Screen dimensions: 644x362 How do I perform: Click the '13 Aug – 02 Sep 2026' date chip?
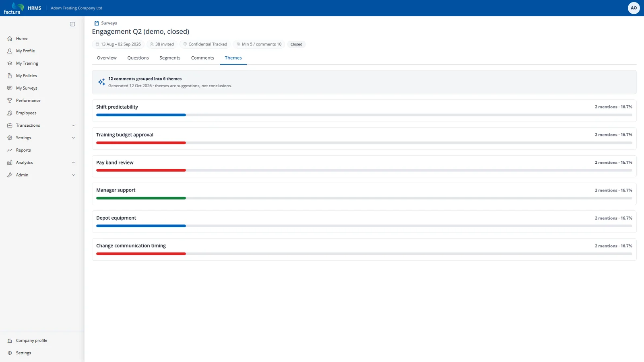(x=118, y=44)
